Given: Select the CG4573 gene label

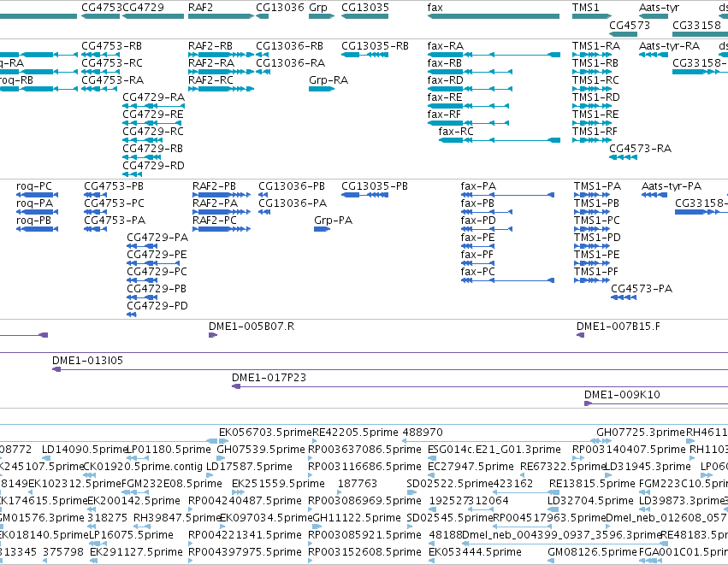Looking at the screenshot, I should pos(630,25).
